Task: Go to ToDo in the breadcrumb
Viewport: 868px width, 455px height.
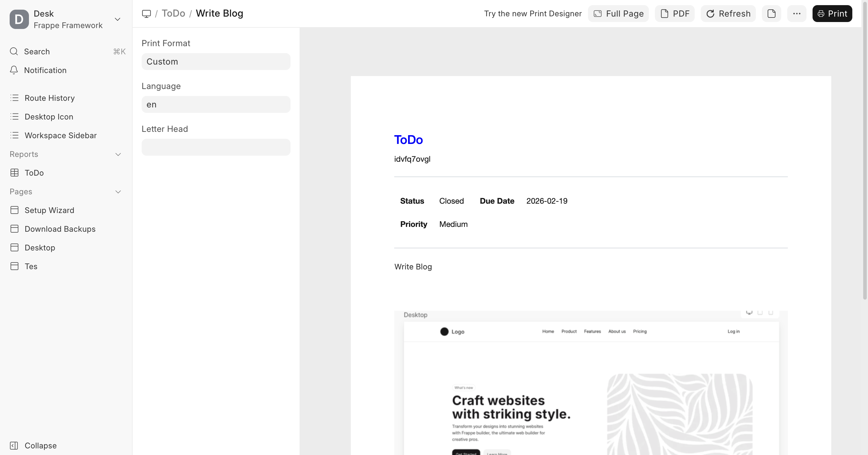Action: pyautogui.click(x=173, y=14)
